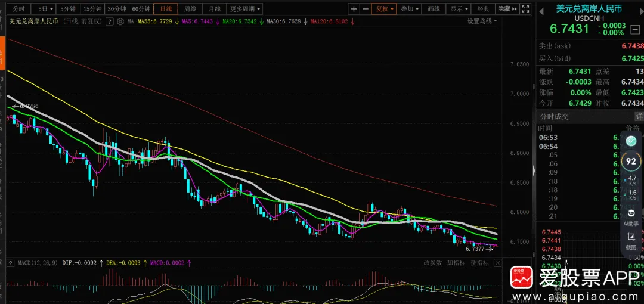Open MACD help question-mark icon
Image resolution: width=644 pixels, height=304 pixels.
pos(11,263)
